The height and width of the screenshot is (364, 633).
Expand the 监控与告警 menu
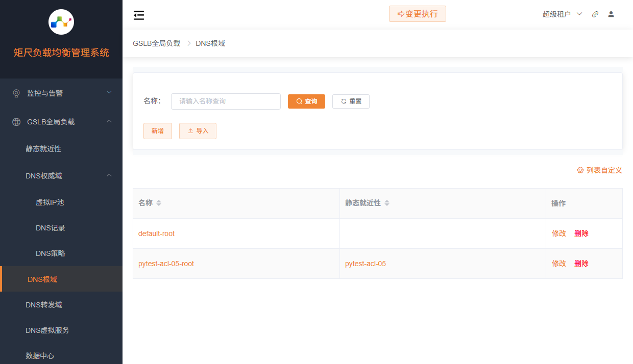[61, 93]
